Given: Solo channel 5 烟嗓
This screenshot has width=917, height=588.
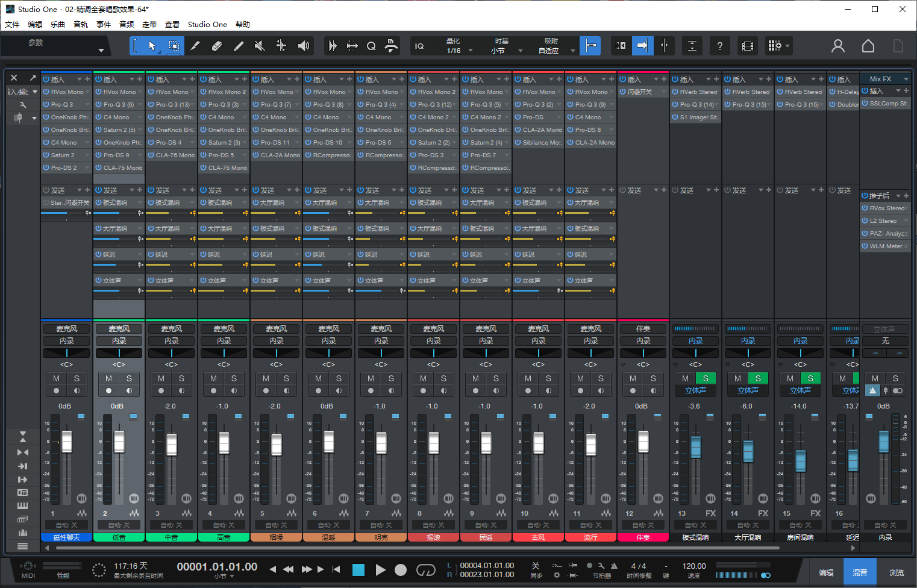Looking at the screenshot, I should (x=286, y=378).
